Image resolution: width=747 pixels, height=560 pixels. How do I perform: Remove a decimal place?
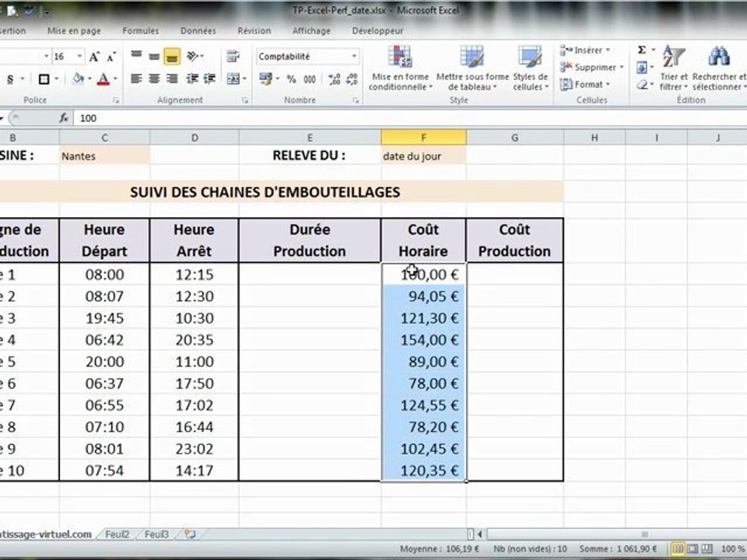point(352,79)
